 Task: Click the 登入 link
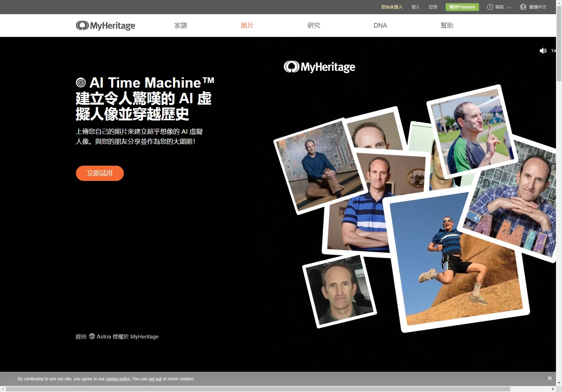pos(415,7)
